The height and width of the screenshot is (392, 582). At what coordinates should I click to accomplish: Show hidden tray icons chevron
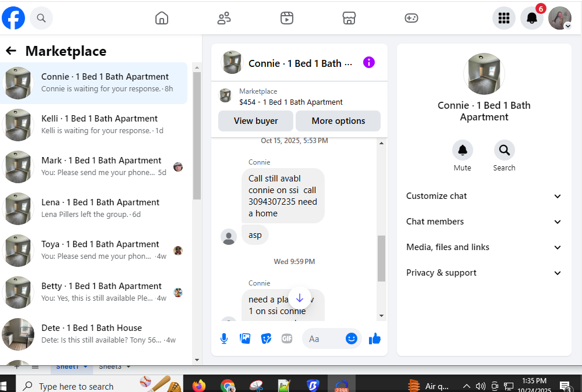(x=467, y=386)
